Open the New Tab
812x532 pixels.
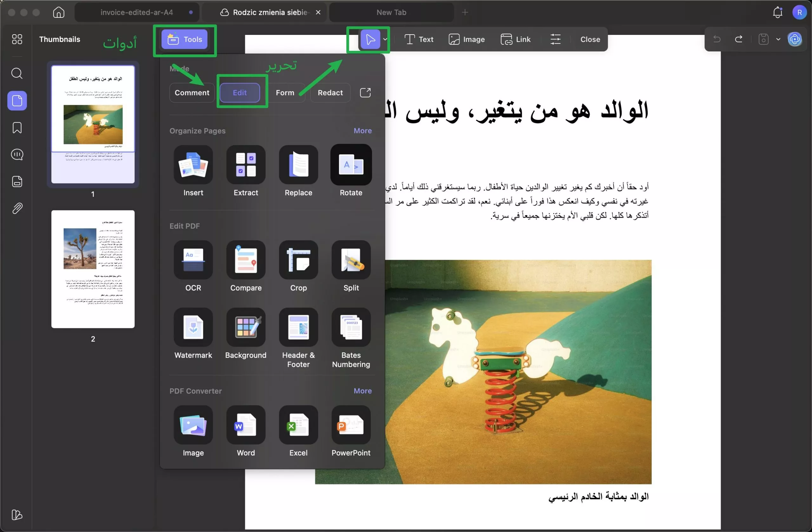click(391, 12)
